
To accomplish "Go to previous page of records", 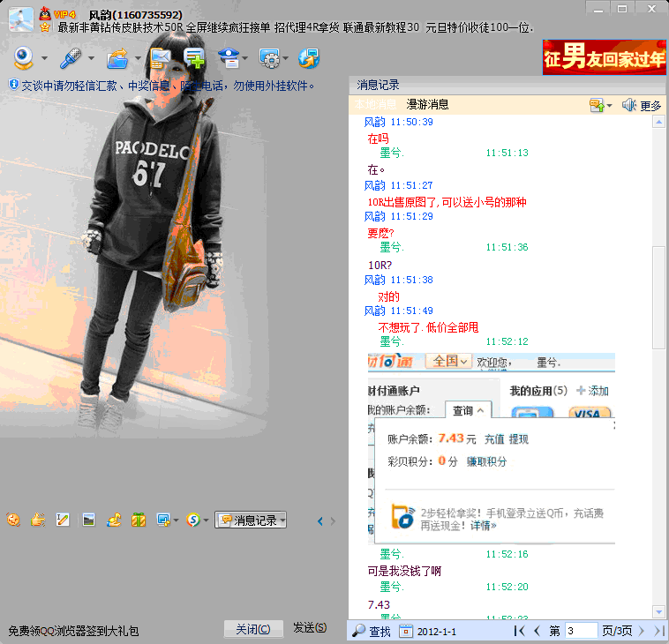I will click(537, 631).
